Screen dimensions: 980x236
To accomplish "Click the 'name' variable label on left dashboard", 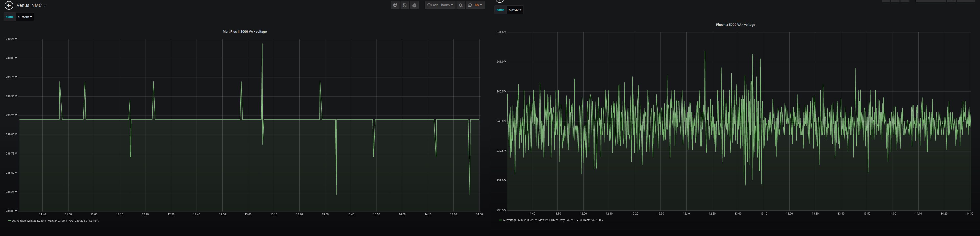I will 9,17.
